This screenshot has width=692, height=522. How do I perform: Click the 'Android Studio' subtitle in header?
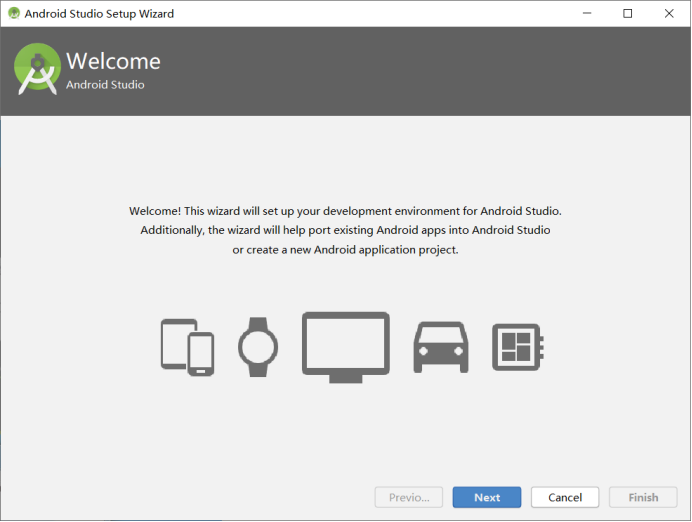pyautogui.click(x=105, y=85)
